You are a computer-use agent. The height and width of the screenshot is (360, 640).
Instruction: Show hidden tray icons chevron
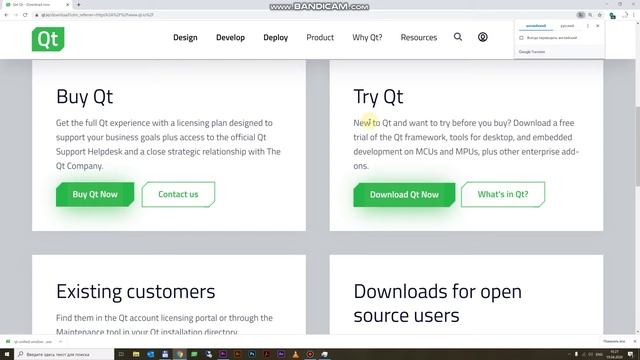569,354
